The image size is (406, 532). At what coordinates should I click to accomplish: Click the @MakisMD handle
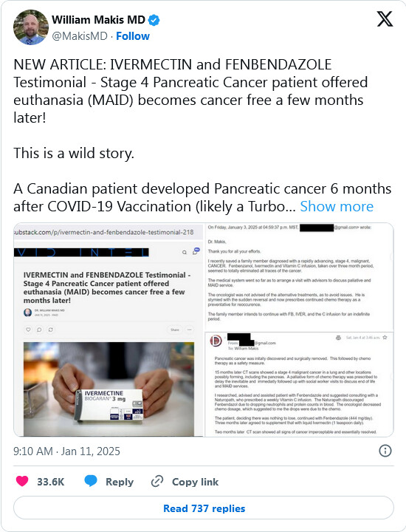click(x=79, y=36)
